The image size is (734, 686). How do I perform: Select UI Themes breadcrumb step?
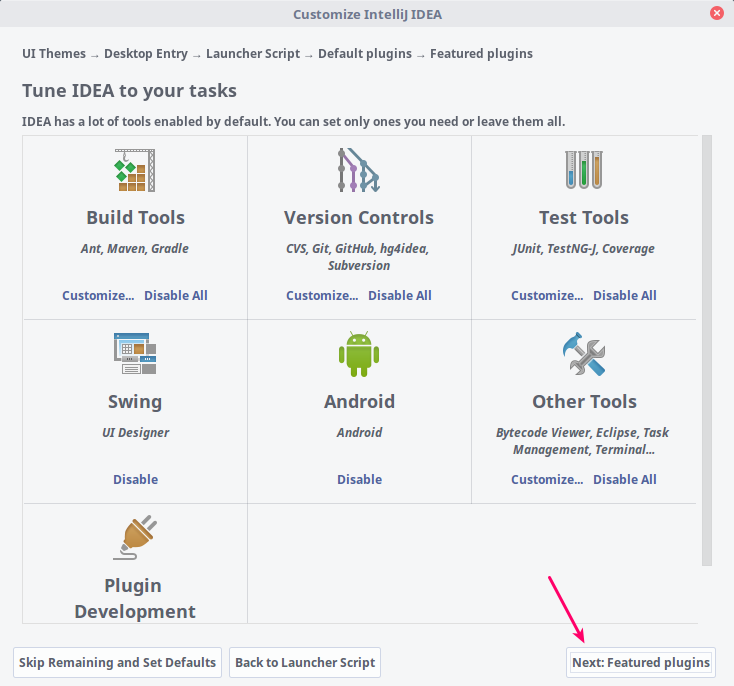tap(54, 54)
